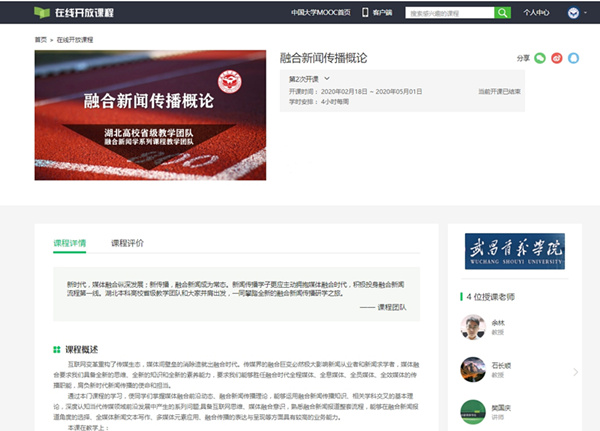Switch to the 课程评价 tab

tap(127, 243)
